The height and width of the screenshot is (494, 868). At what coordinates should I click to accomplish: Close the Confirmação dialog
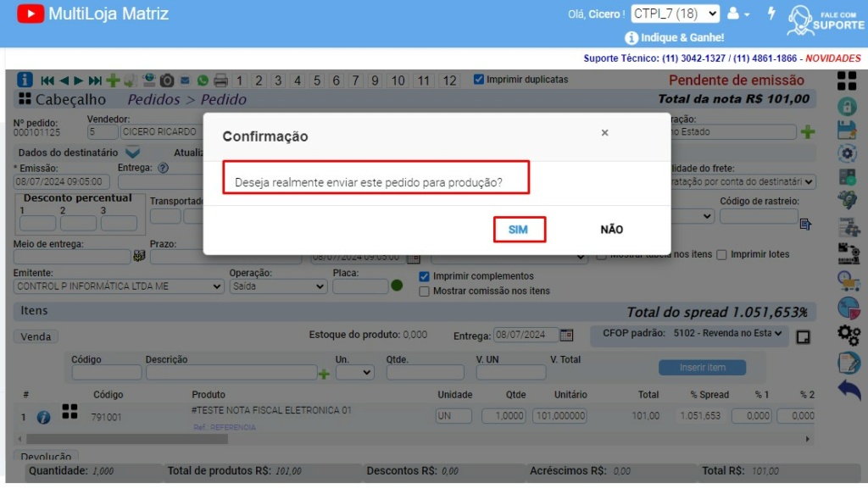pos(604,133)
